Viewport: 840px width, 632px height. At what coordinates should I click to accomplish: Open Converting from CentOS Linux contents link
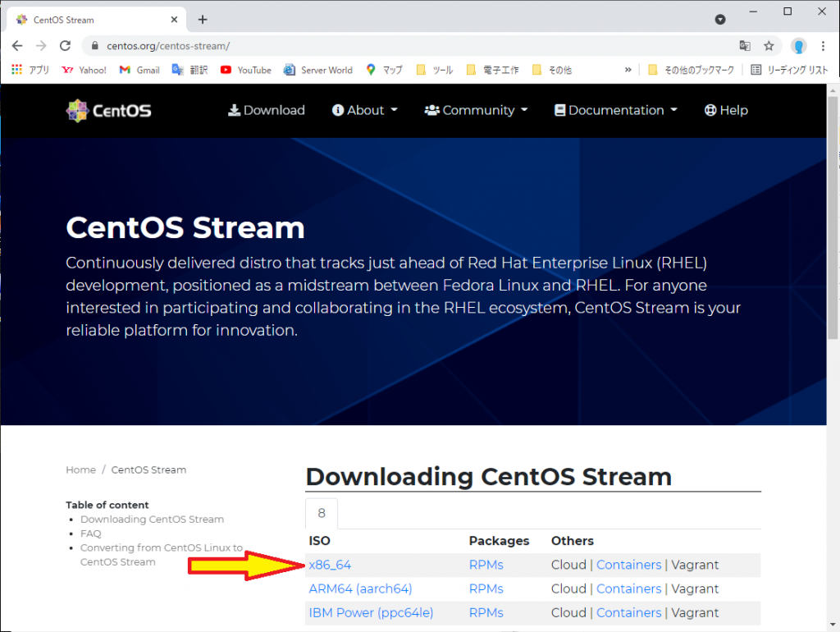(162, 555)
